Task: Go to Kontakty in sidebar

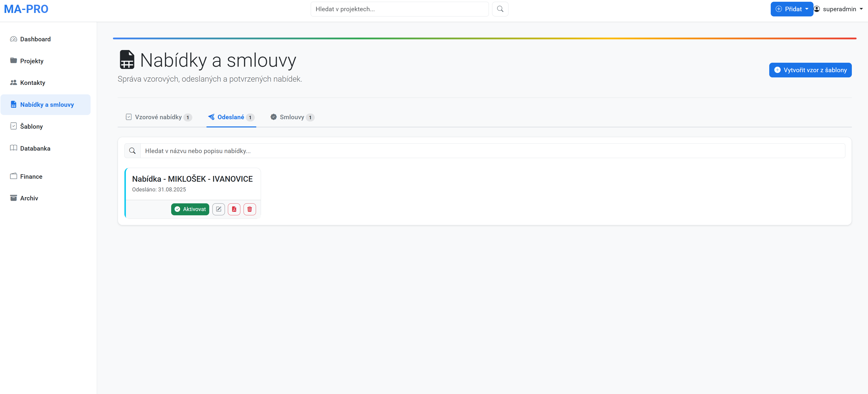Action: click(32, 83)
